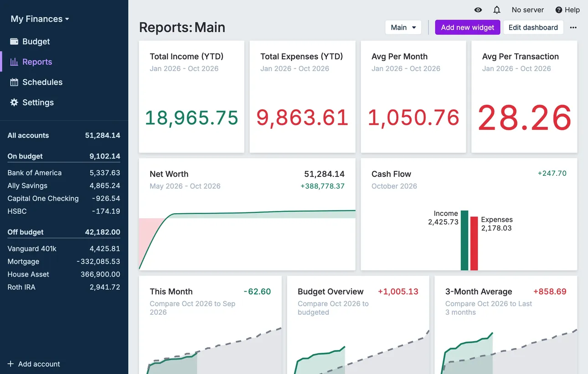Viewport: 588px width, 374px height.
Task: Click the Settings gear icon
Action: point(14,102)
